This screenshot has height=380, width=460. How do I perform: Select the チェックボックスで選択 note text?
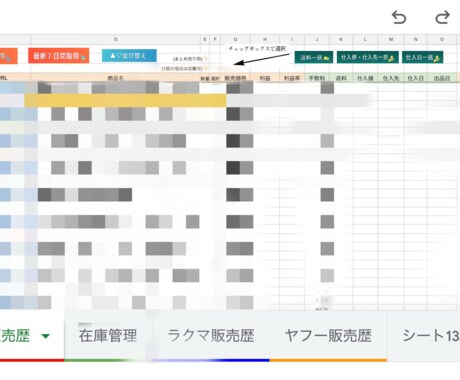(257, 49)
